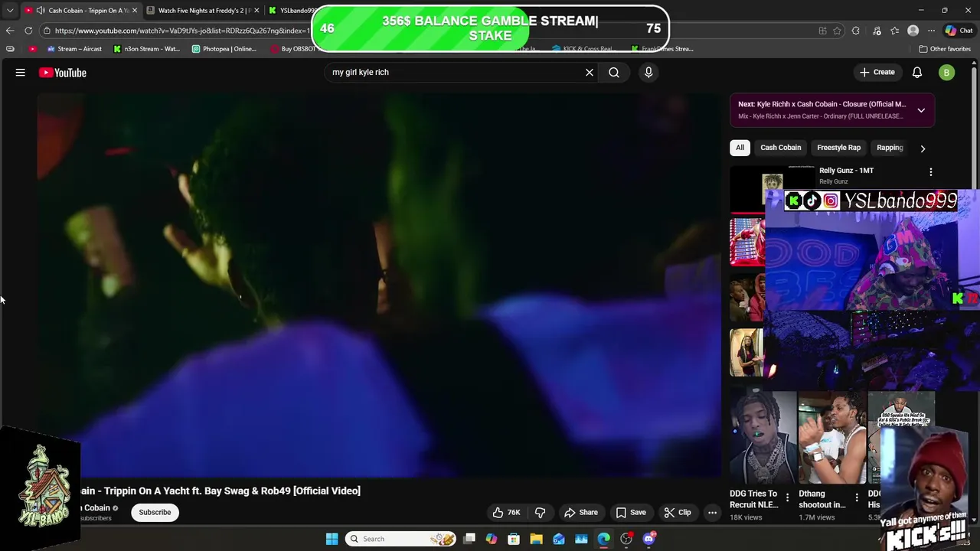Click the Windows taskbar Search box

[400, 539]
